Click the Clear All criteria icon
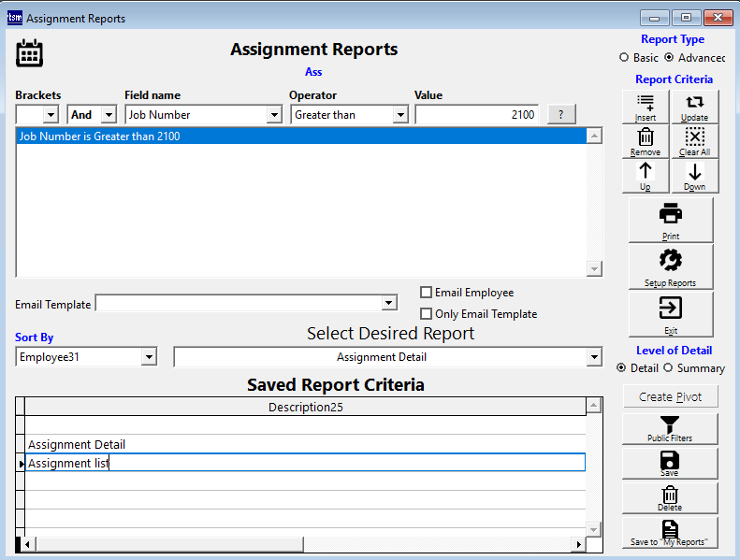740x560 pixels. click(694, 141)
